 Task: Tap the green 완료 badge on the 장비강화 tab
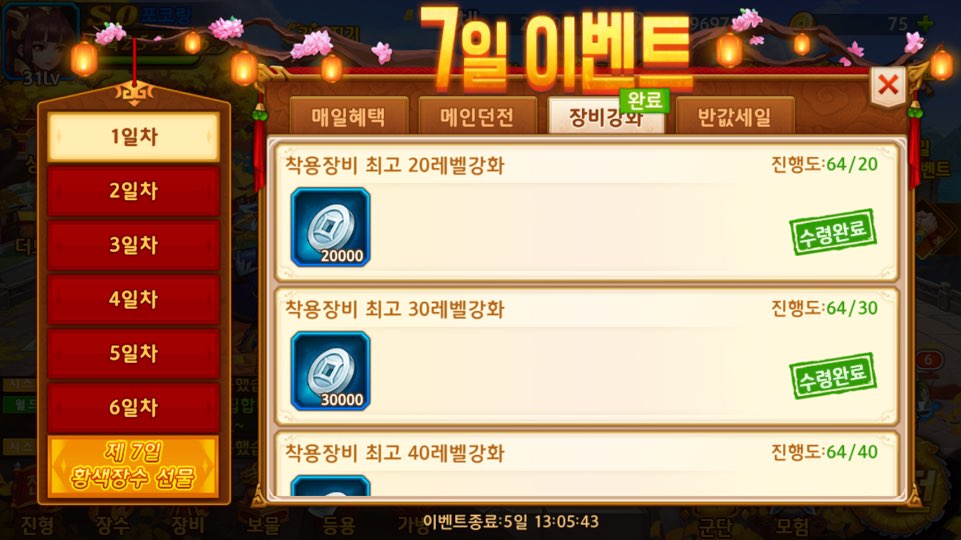[644, 101]
